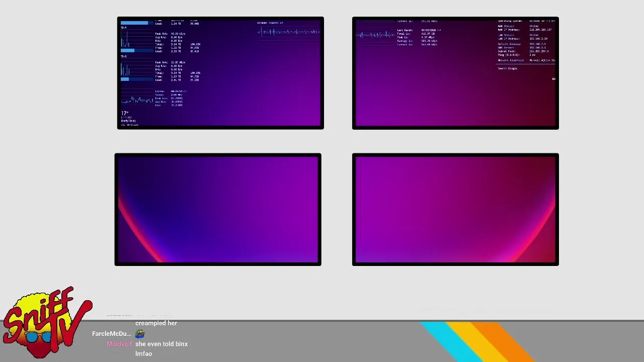Click the "Mostly Cloudy" weather text
The width and height of the screenshot is (644, 362).
128,121
